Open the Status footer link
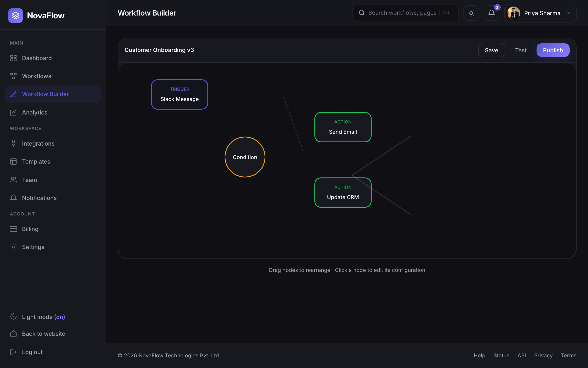Screen dimensions: 588x368 coord(501,355)
